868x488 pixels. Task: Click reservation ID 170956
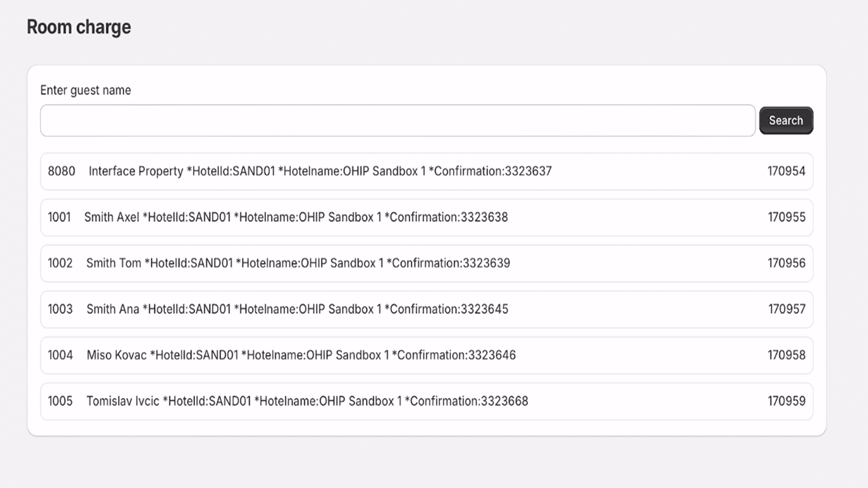click(786, 264)
